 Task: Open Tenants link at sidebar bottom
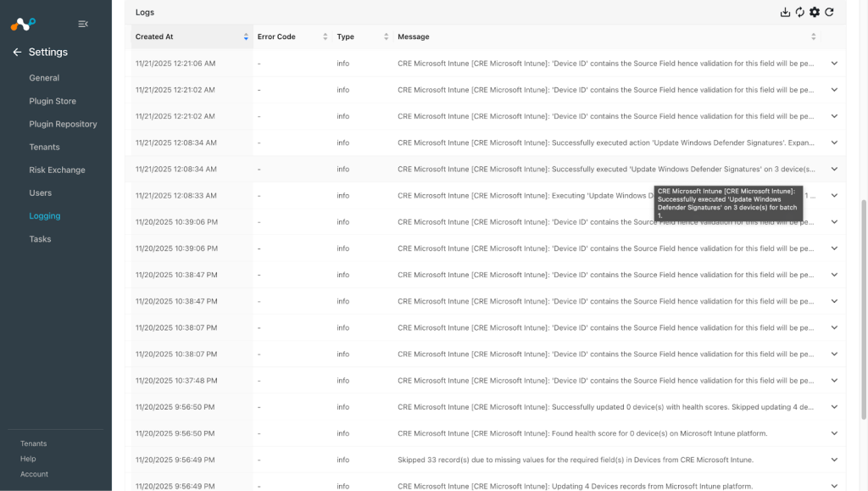pos(34,444)
